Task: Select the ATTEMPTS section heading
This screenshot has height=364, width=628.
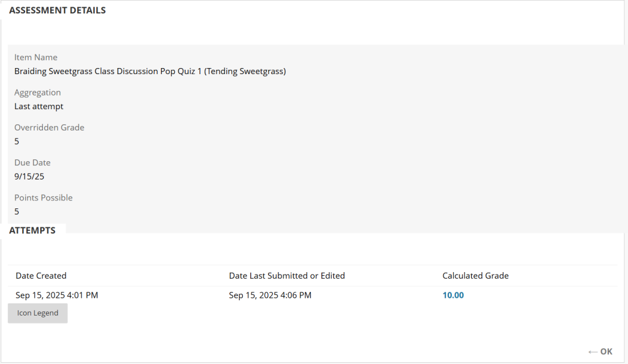Action: pyautogui.click(x=33, y=230)
